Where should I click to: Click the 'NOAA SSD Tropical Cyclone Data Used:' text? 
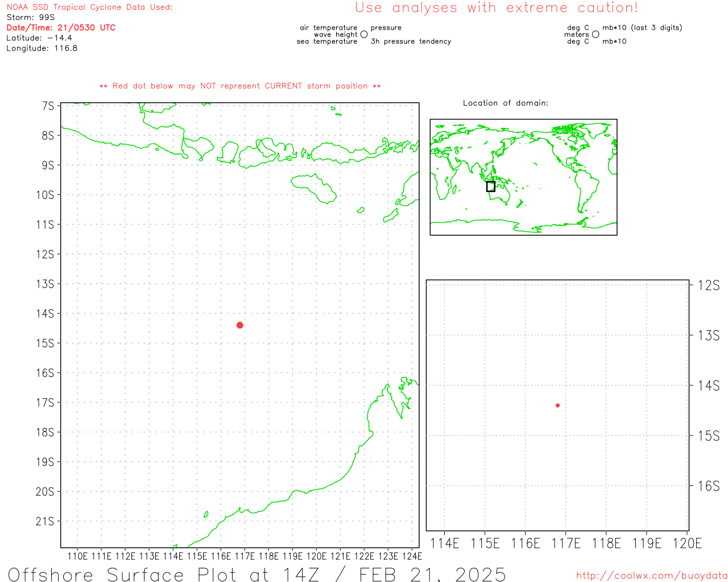pyautogui.click(x=89, y=7)
